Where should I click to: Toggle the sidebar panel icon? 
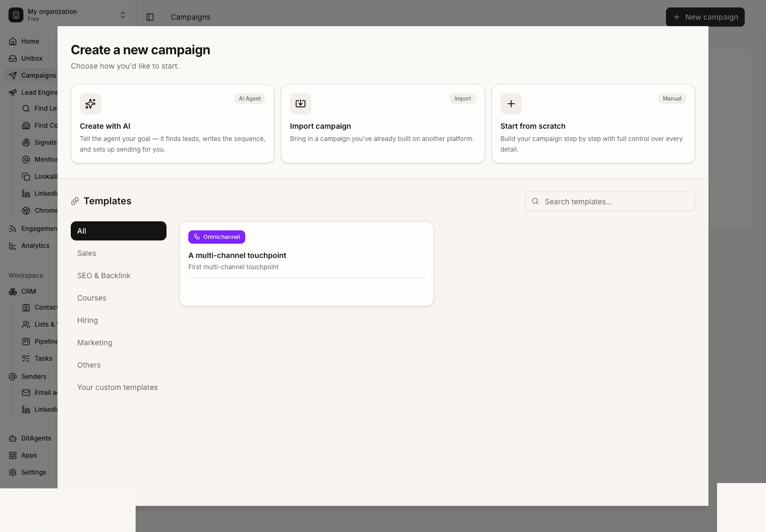coord(150,17)
